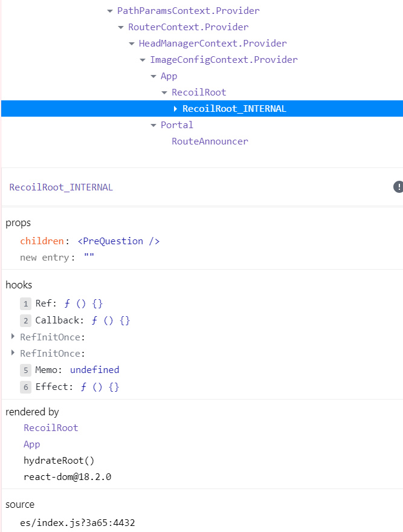
Task: Click the source section header
Action: pyautogui.click(x=20, y=505)
